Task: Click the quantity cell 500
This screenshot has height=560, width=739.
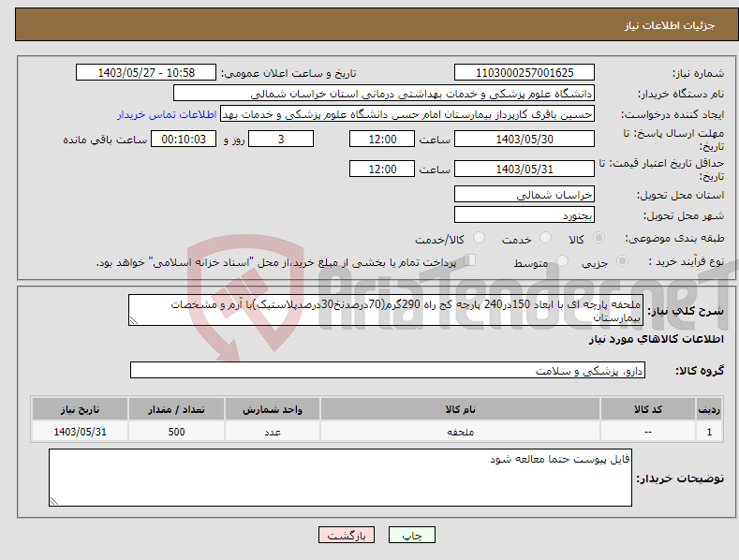Action: (176, 432)
